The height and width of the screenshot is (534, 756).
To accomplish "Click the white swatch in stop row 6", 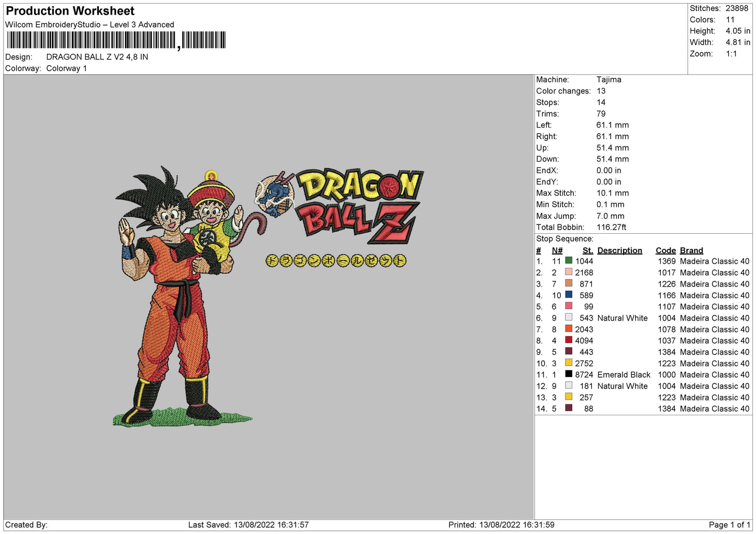I will (569, 317).
